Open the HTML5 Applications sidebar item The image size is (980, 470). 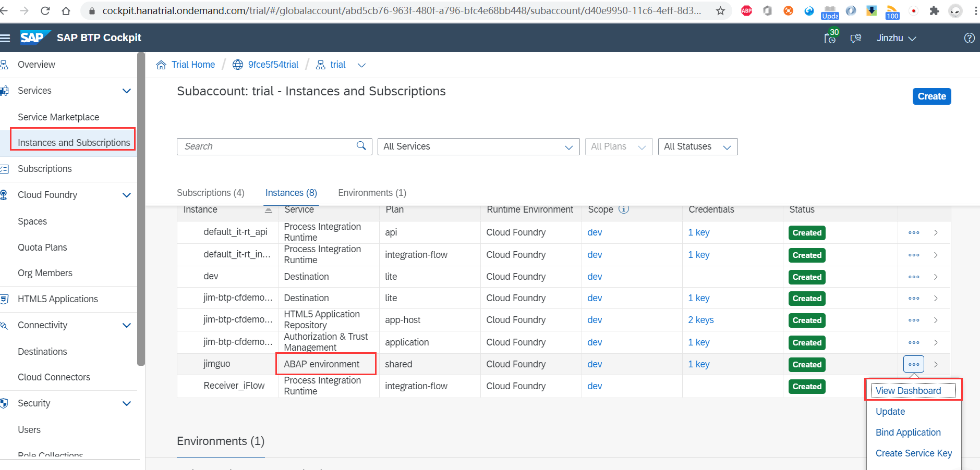[x=57, y=299]
